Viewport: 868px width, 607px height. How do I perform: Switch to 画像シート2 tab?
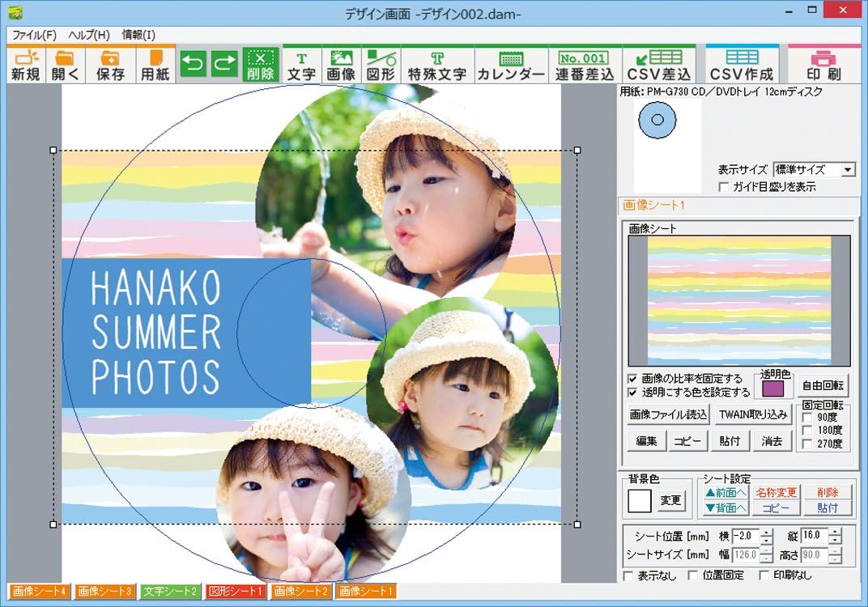point(300,591)
